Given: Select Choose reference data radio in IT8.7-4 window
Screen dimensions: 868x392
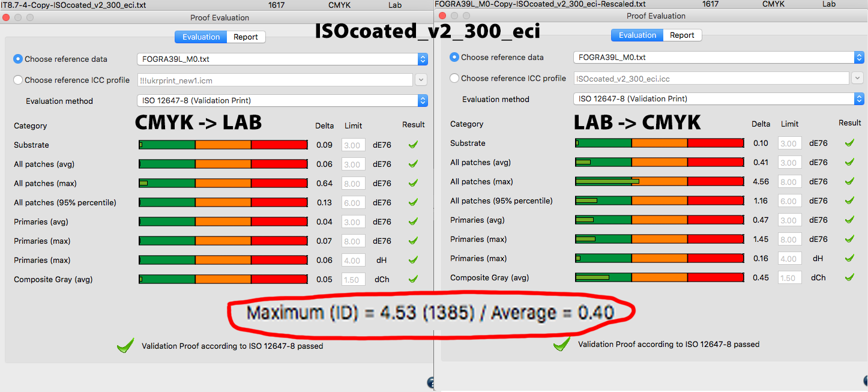Looking at the screenshot, I should click(x=18, y=59).
